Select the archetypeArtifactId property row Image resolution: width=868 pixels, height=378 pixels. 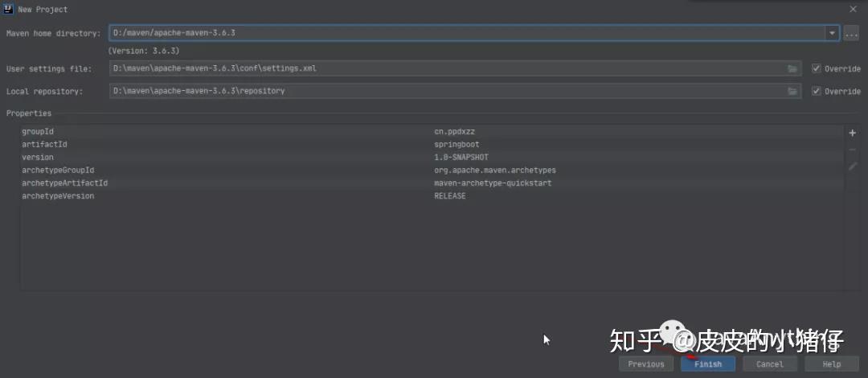225,183
